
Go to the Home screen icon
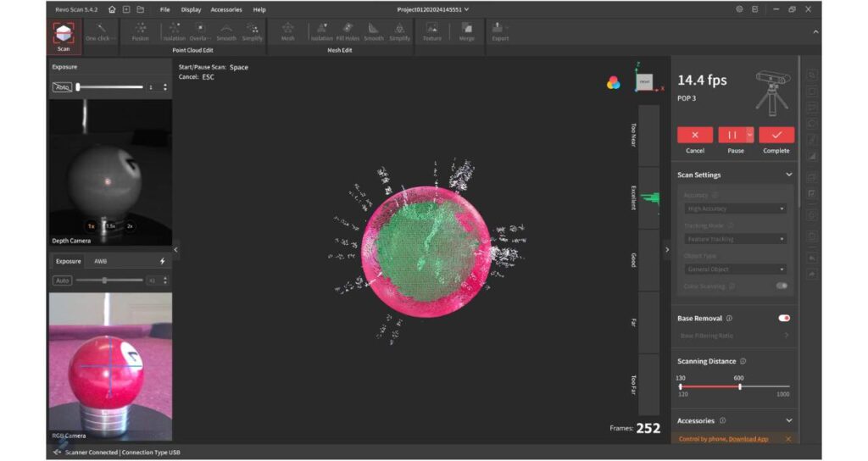[113, 9]
